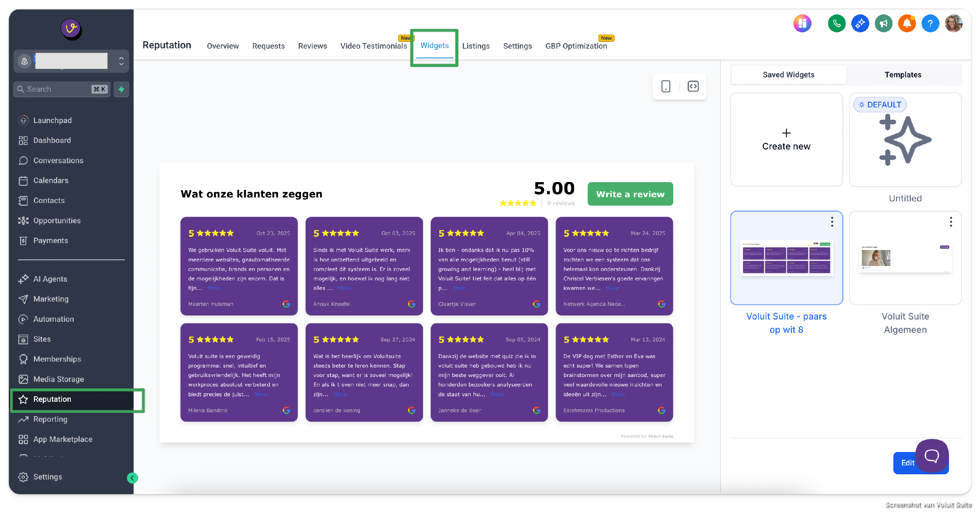980x517 pixels.
Task: Expand the account switcher dropdown
Action: click(121, 61)
